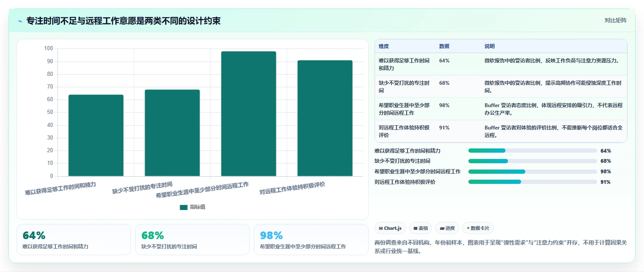This screenshot has height=272, width=644.
Task: Click the 说明 column header
Action: [x=489, y=46]
